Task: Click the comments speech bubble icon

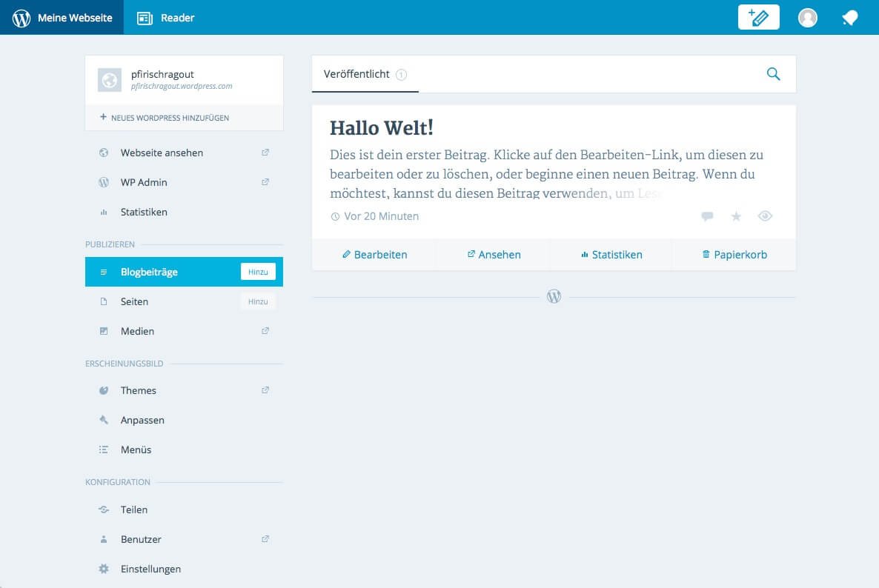Action: pos(707,216)
